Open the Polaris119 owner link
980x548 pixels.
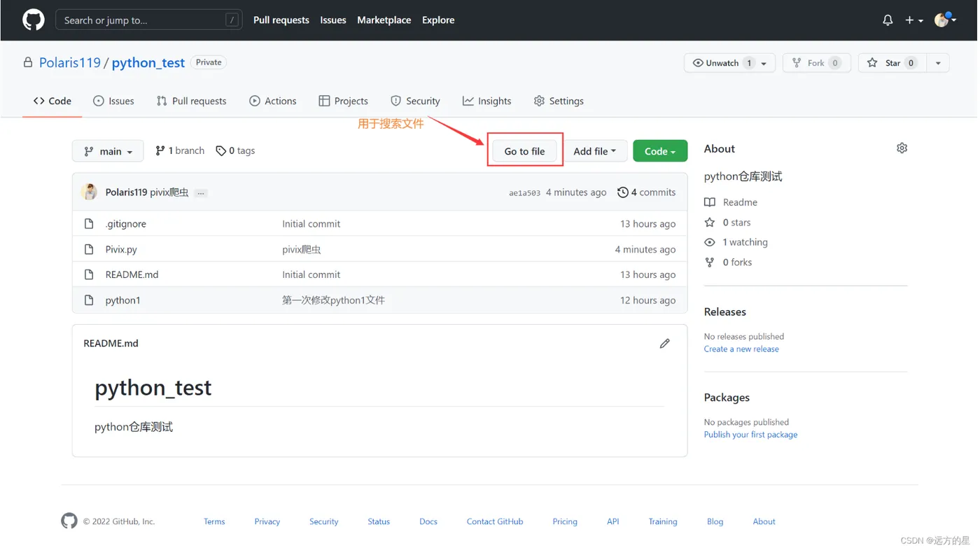(70, 62)
